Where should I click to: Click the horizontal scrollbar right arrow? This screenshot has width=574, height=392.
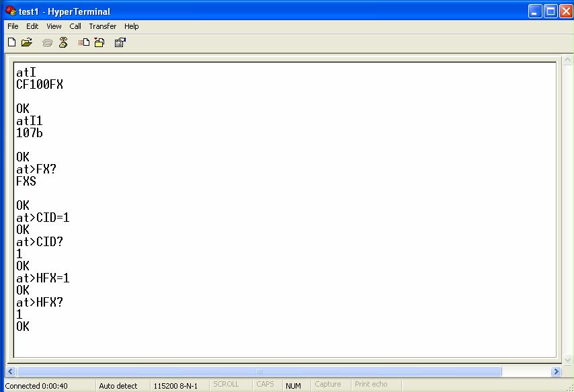point(556,371)
